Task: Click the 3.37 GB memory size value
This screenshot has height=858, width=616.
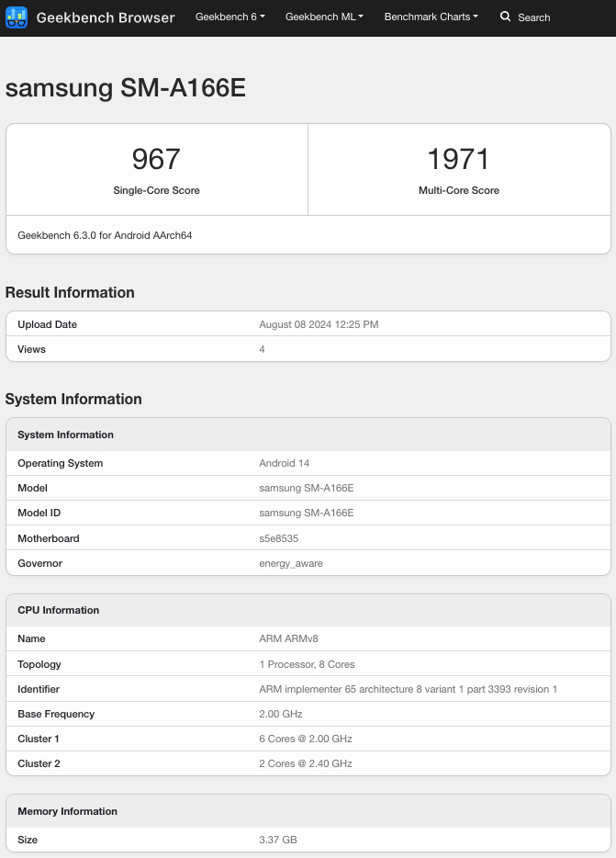Action: click(278, 840)
